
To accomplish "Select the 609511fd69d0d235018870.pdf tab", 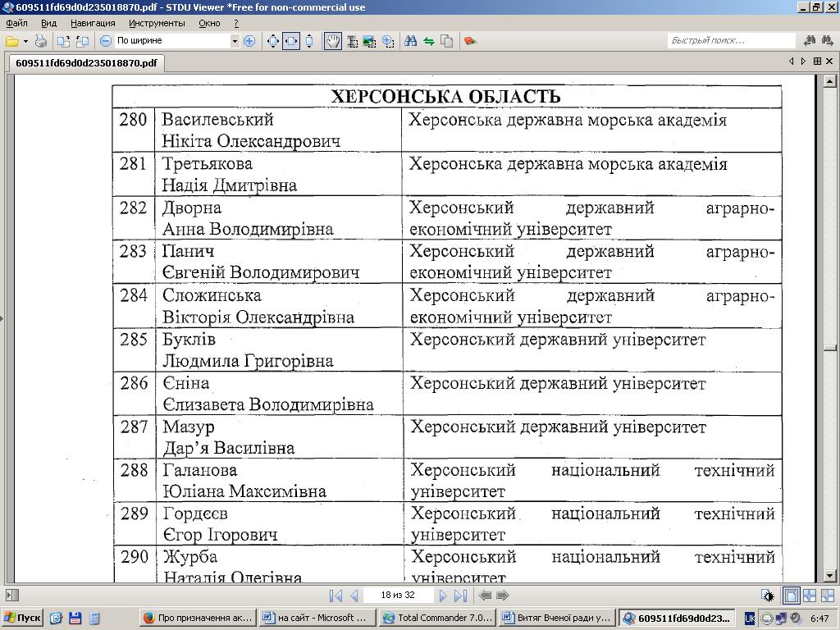I will pos(86,62).
